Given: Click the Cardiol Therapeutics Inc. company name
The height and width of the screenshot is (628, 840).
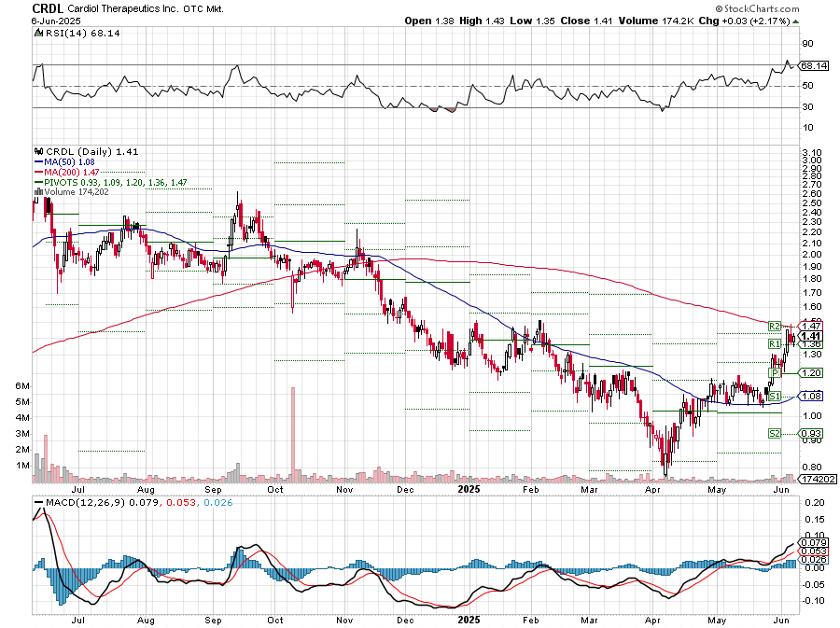Looking at the screenshot, I should tap(121, 8).
